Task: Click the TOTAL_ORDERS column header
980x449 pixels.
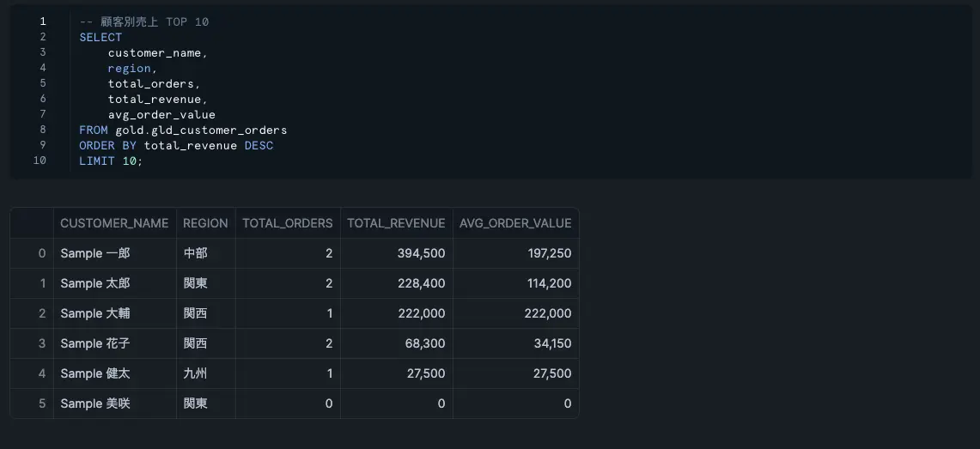Action: click(287, 223)
